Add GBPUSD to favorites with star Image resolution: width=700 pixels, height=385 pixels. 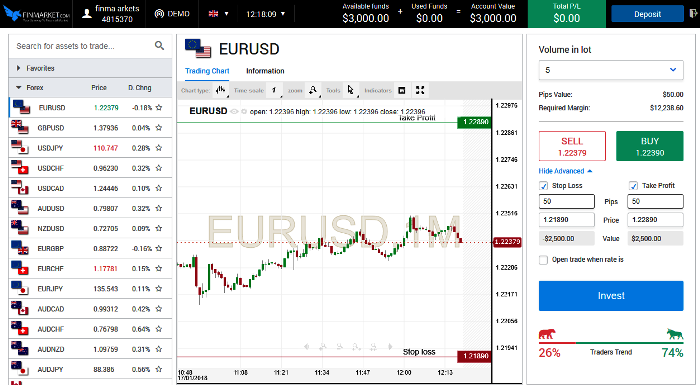coord(158,128)
